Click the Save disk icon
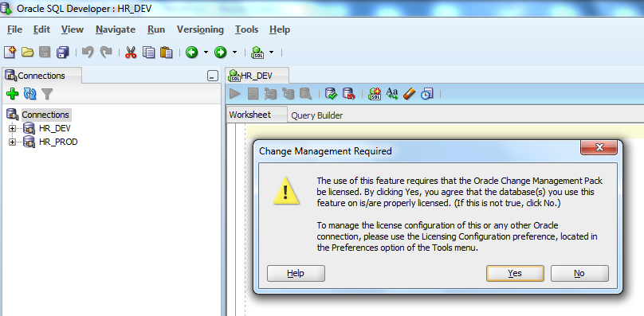The width and height of the screenshot is (644, 316). click(x=45, y=52)
